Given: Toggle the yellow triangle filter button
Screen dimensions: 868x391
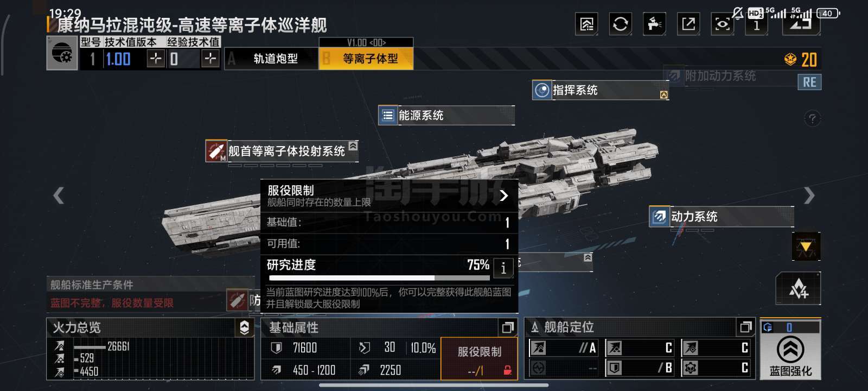Looking at the screenshot, I should pos(806,247).
